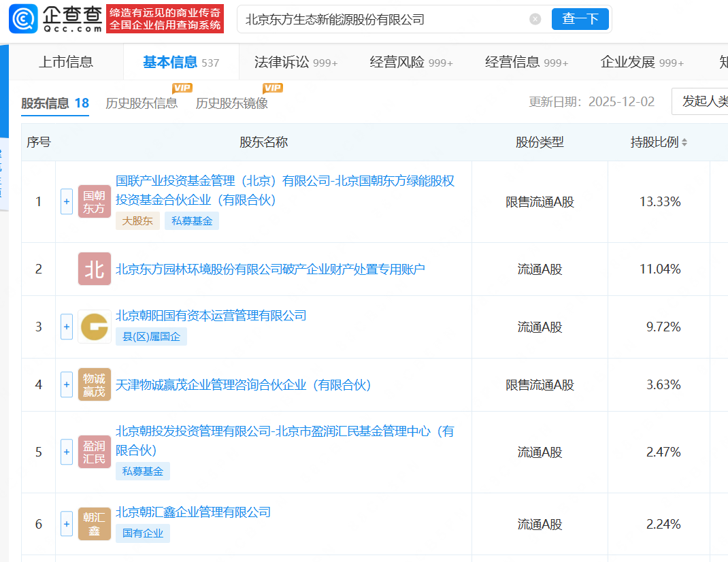Open 北京朝汇鑫企业管理有限公司 link
728x562 pixels.
[x=193, y=512]
